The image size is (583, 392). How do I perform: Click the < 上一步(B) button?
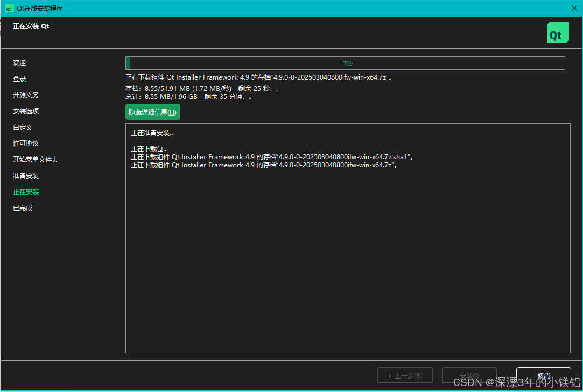pos(405,375)
